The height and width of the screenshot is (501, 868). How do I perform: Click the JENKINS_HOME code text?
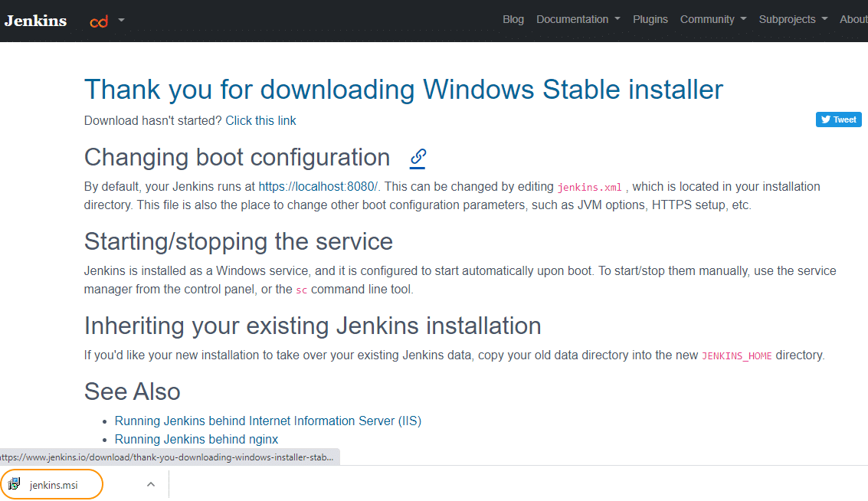pyautogui.click(x=737, y=356)
